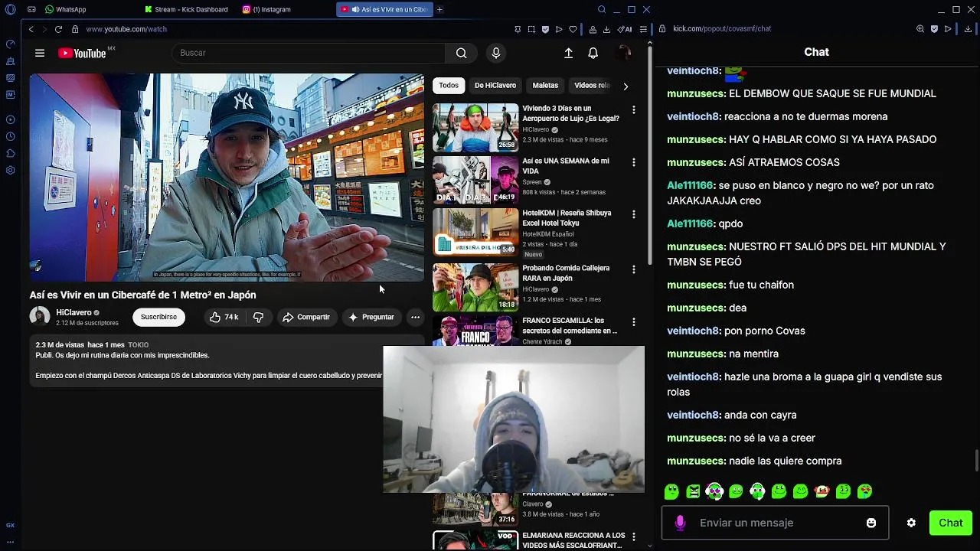This screenshot has height=551, width=980.
Task: Share the video via Compartir
Action: coord(305,317)
